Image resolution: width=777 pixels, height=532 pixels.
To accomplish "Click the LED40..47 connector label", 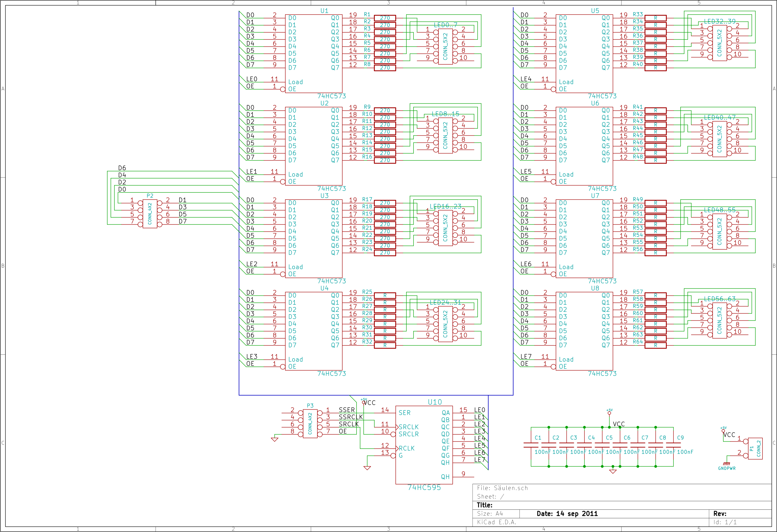I will click(x=720, y=118).
